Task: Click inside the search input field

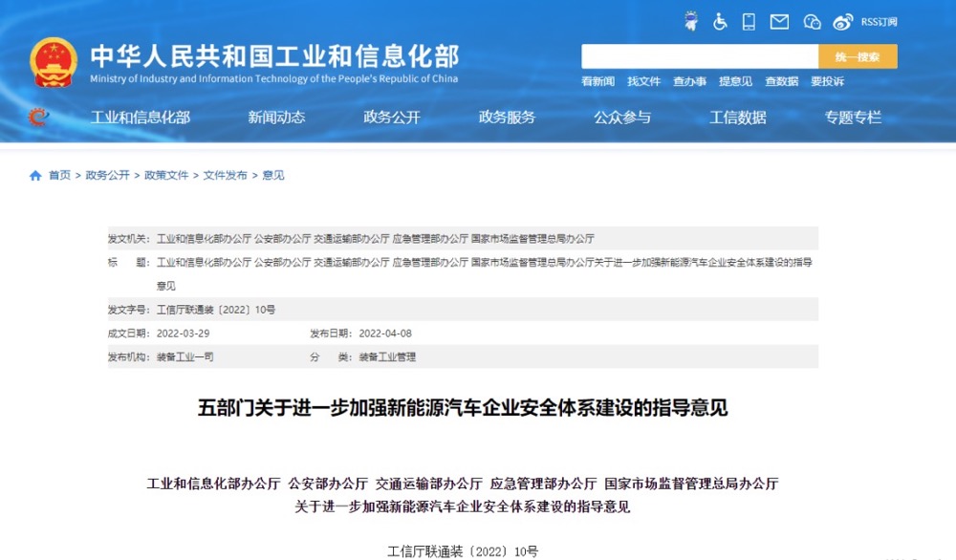Action: click(699, 56)
